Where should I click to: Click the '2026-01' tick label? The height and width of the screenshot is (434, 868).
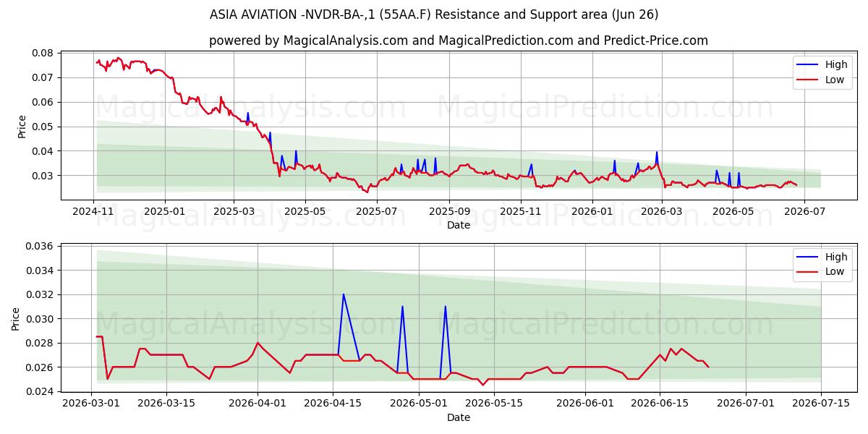(592, 211)
